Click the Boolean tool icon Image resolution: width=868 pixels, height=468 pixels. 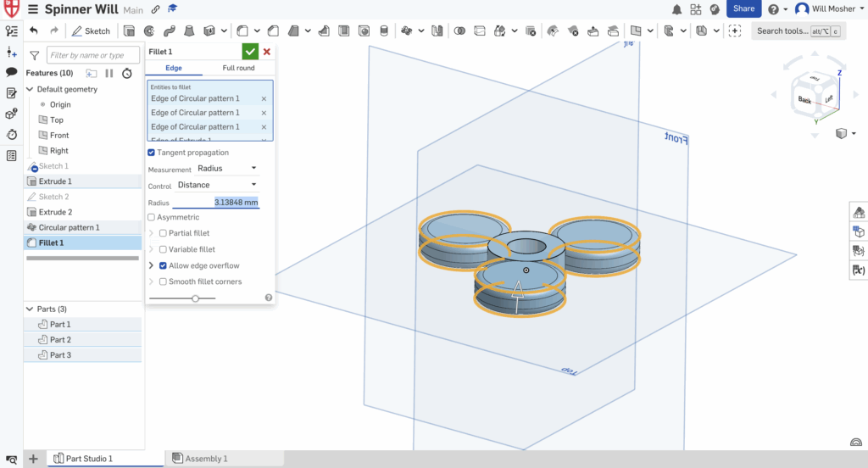(x=459, y=31)
